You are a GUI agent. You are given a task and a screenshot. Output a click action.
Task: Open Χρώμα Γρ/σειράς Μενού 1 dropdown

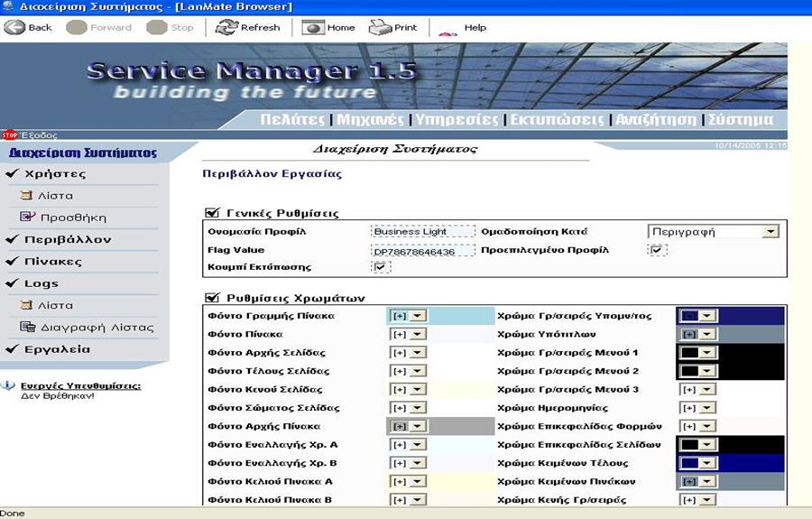pyautogui.click(x=708, y=353)
